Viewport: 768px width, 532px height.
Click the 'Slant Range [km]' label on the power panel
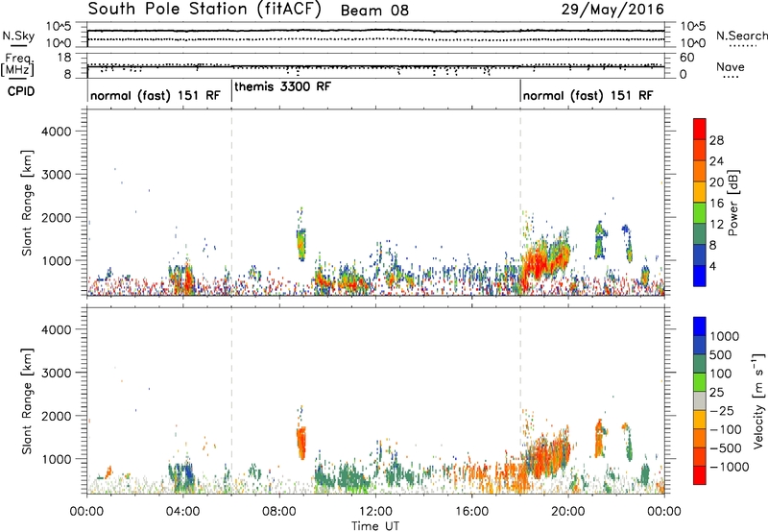[x=27, y=203]
